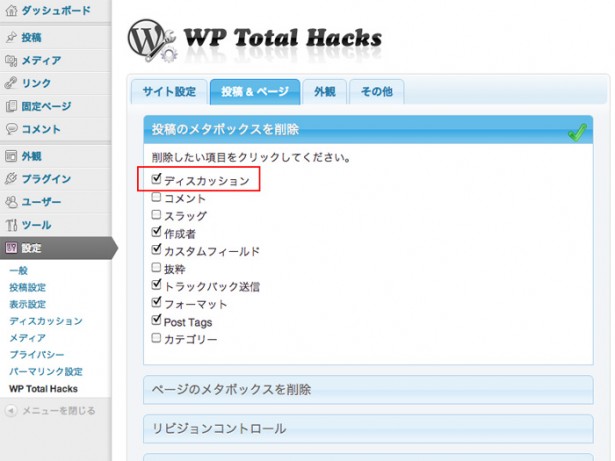Click the リンク chain icon
The image size is (615, 461).
pyautogui.click(x=11, y=83)
